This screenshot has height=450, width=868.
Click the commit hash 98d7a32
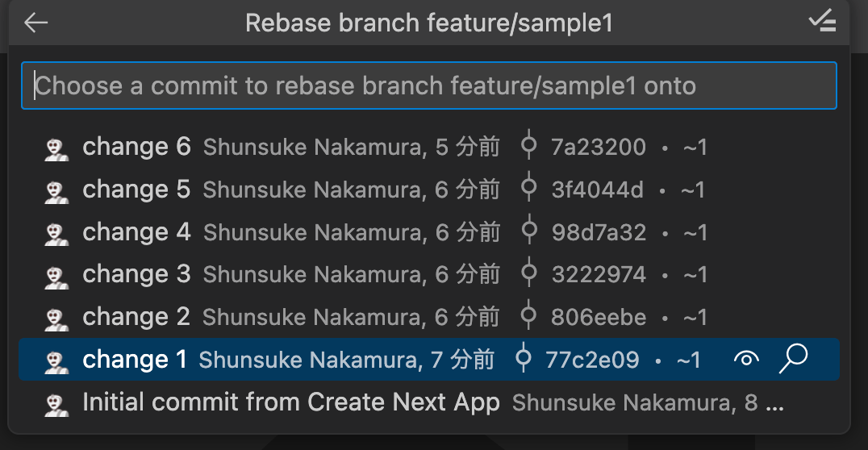(x=599, y=232)
